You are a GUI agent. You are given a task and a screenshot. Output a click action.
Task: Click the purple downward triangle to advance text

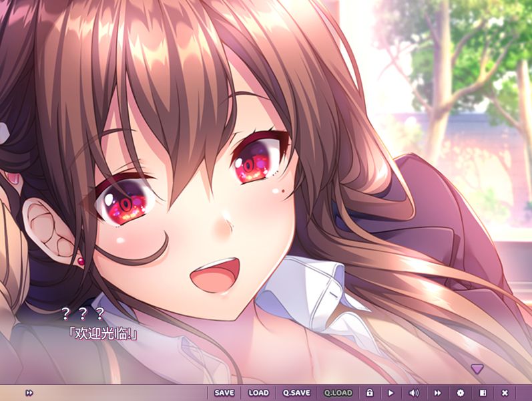pos(477,368)
